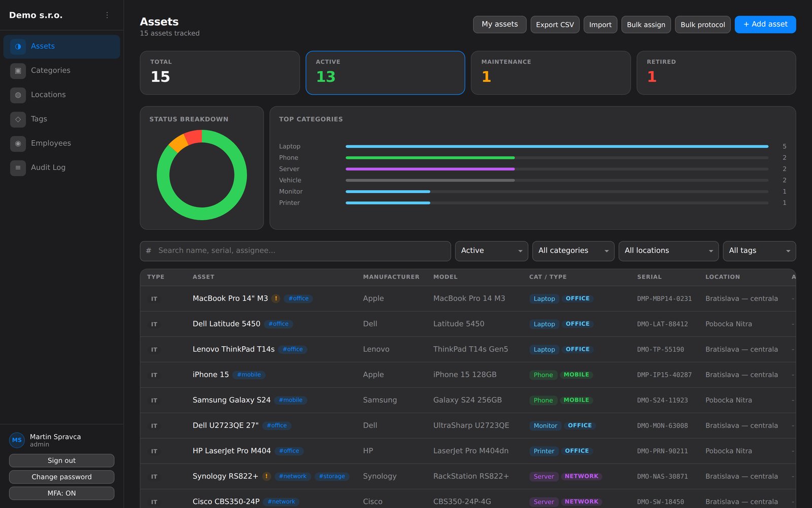Open the Demo s.r.o. three-dot menu
The image size is (812, 508).
[x=107, y=15]
